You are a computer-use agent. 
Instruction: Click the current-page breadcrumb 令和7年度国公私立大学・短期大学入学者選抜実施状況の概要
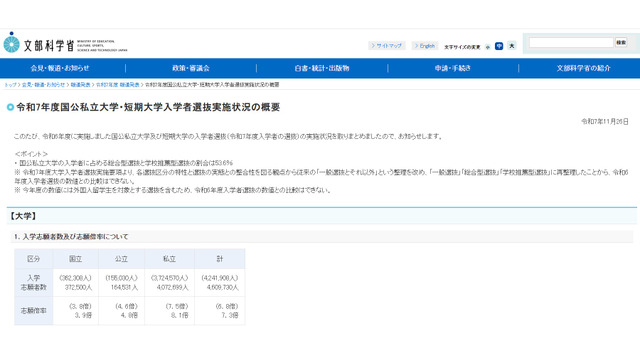[212, 84]
